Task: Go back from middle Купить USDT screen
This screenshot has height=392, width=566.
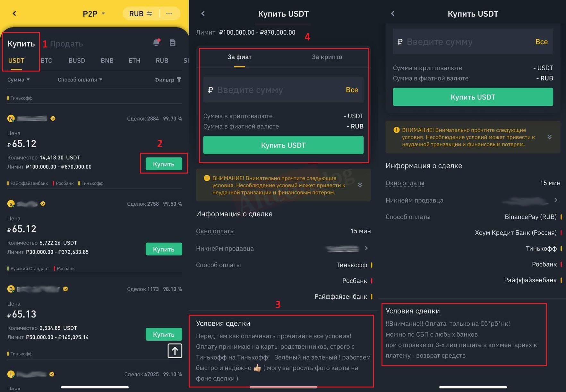Action: point(203,13)
